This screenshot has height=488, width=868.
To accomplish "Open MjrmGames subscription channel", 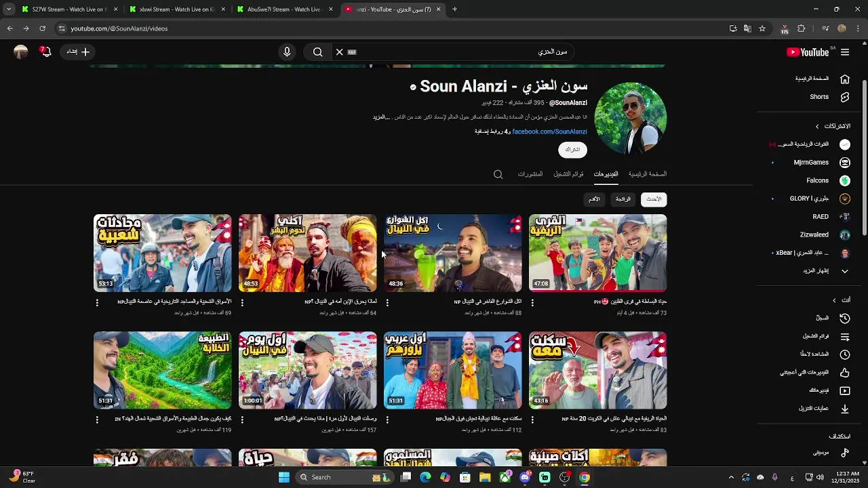I will click(811, 163).
